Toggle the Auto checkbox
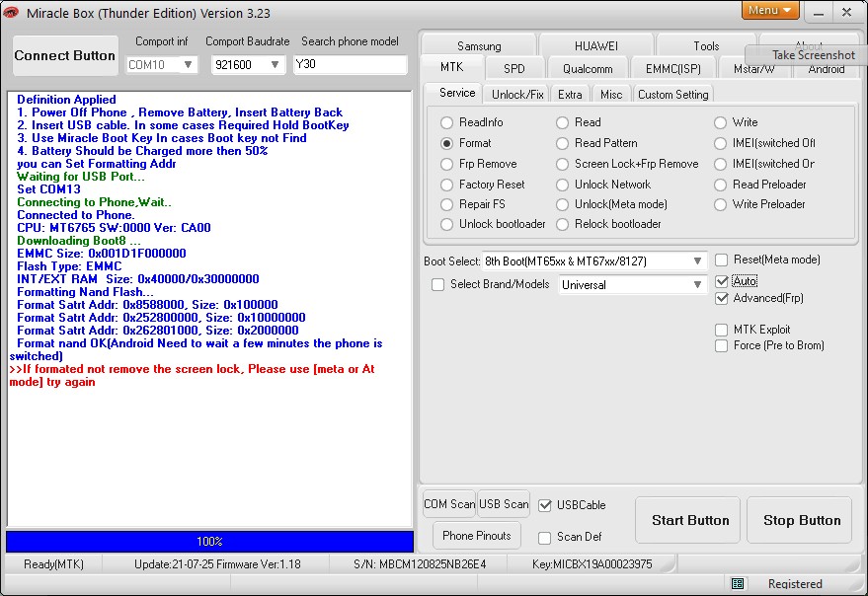 721,281
